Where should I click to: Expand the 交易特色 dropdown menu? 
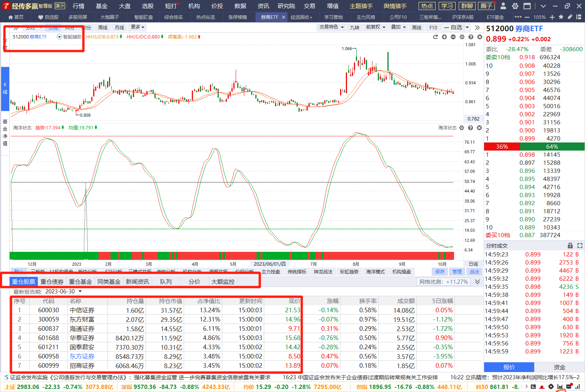[x=331, y=27]
